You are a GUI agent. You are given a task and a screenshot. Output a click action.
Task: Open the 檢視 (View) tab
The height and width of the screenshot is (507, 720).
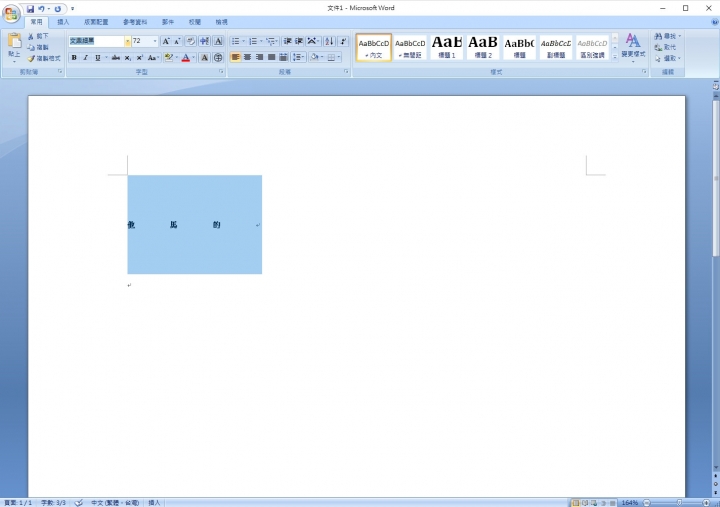(221, 22)
